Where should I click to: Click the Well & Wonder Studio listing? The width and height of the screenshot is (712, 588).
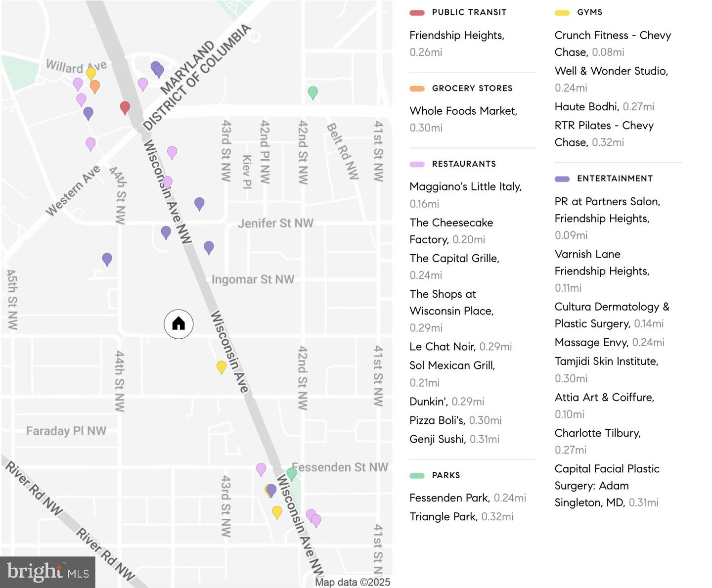[x=611, y=79]
